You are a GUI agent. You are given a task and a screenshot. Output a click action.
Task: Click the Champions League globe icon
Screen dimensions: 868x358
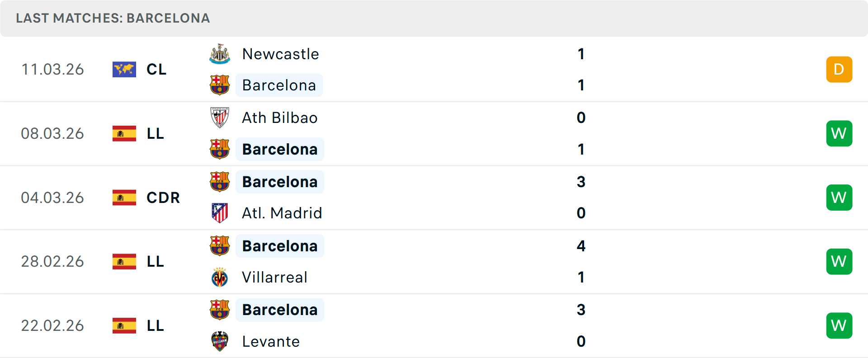coord(124,69)
